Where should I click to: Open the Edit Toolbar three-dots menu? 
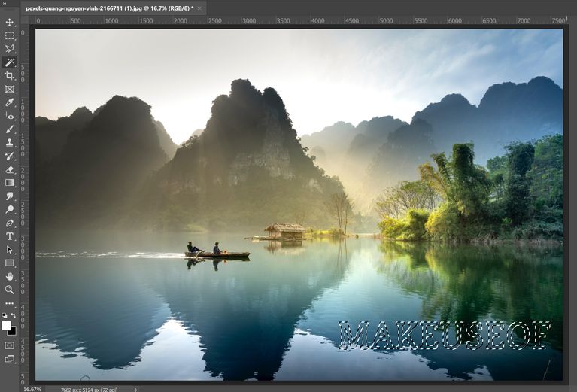10,303
